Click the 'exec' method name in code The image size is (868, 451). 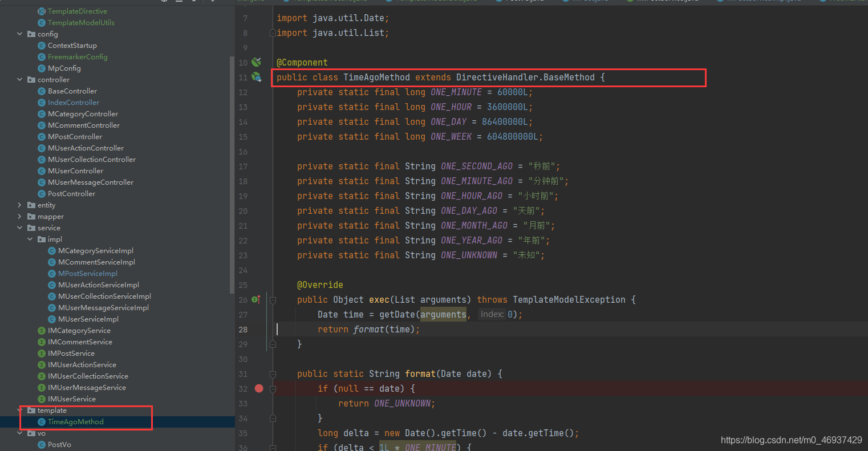[379, 299]
